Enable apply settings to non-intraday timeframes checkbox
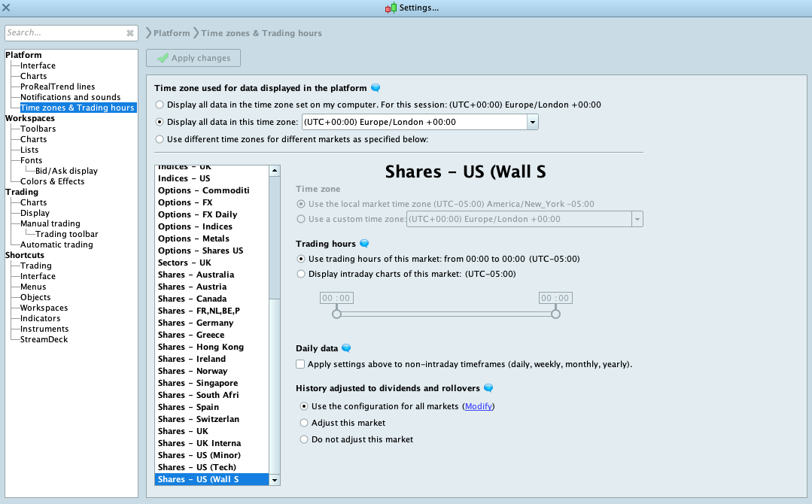Viewport: 812px width, 504px height. 300,364
